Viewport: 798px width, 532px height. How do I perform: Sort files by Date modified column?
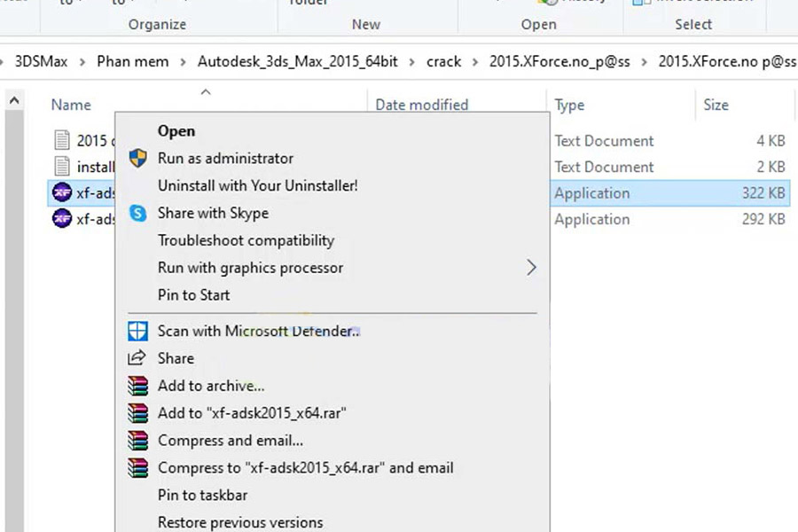(421, 105)
